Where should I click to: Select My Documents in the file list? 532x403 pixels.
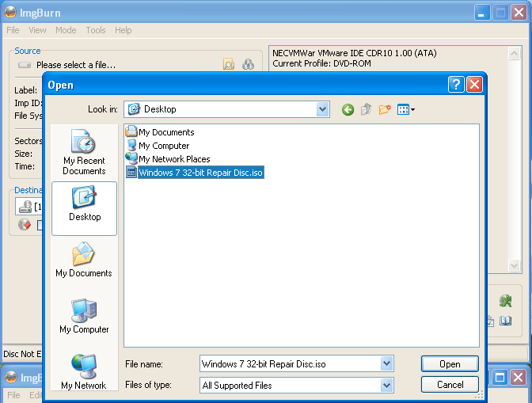[160, 132]
